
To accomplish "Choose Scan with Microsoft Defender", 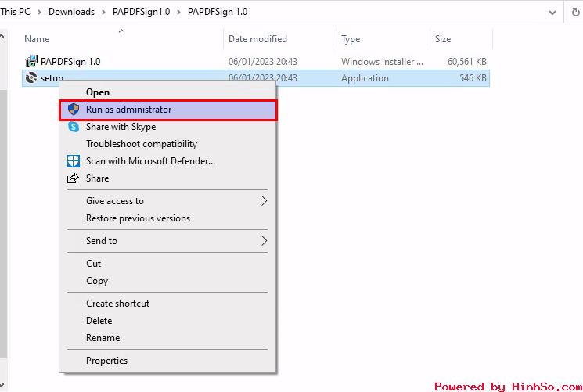I will (x=167, y=161).
